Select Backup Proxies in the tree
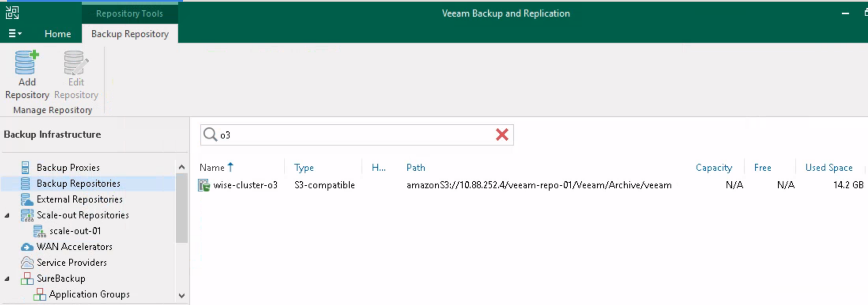The image size is (868, 305). [x=68, y=167]
